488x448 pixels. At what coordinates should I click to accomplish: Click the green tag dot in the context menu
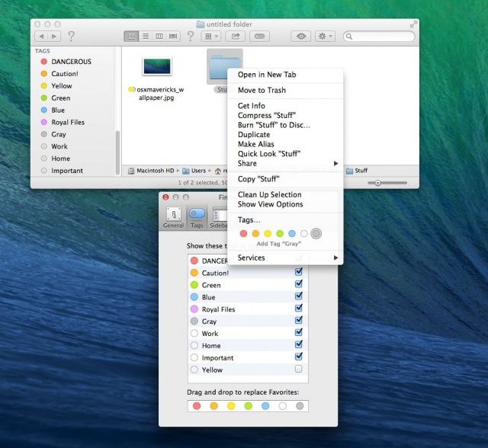point(280,233)
